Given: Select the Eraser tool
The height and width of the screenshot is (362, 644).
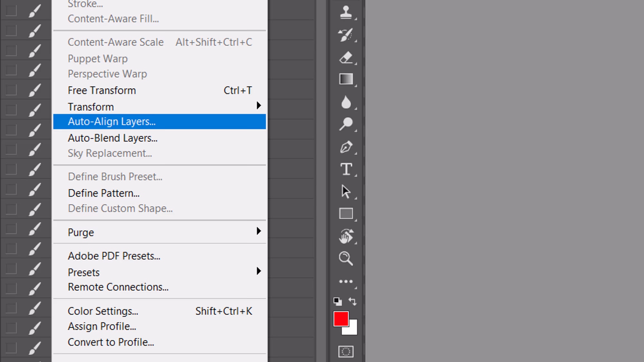Looking at the screenshot, I should coord(346,58).
